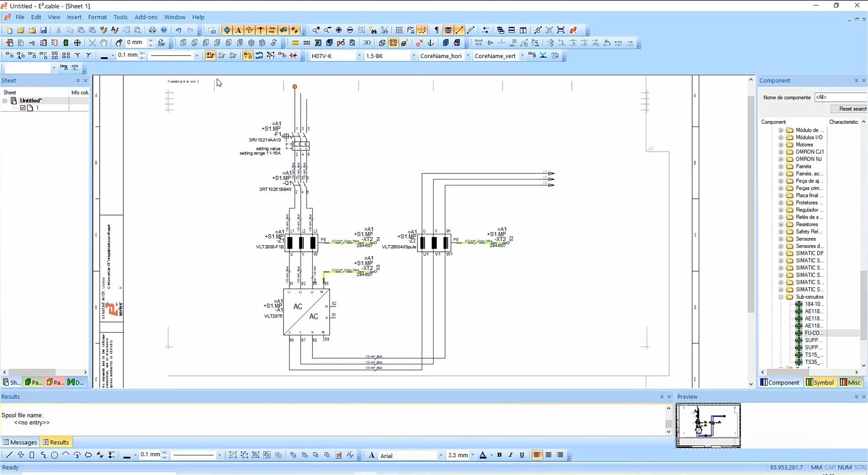Select the rectangle drawing tool
The height and width of the screenshot is (475, 868).
click(32, 455)
